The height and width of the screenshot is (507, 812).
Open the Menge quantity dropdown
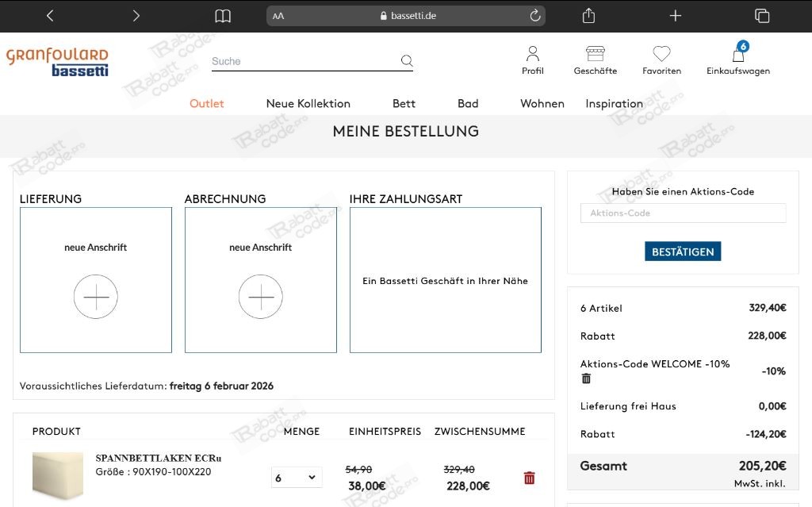coord(296,478)
